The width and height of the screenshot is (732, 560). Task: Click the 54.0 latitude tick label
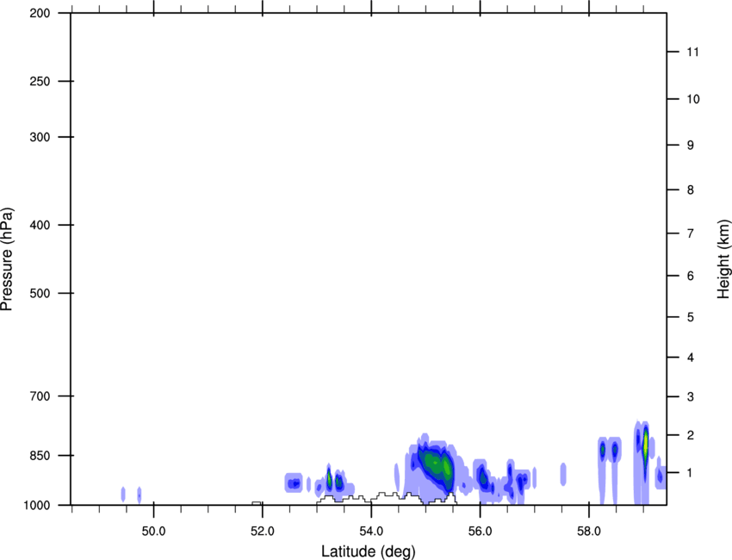coord(370,528)
